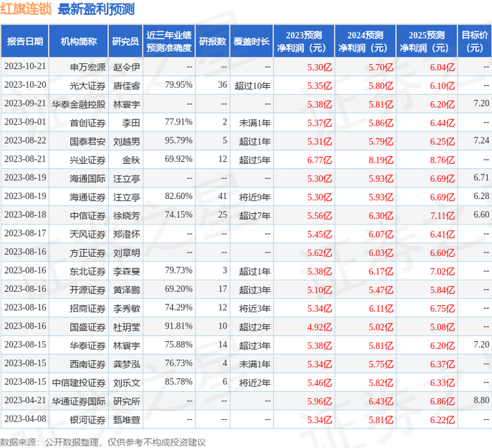Screen dimensions: 492x448
Task: Click 2025 forecast 8.76亿
Action: (442, 160)
